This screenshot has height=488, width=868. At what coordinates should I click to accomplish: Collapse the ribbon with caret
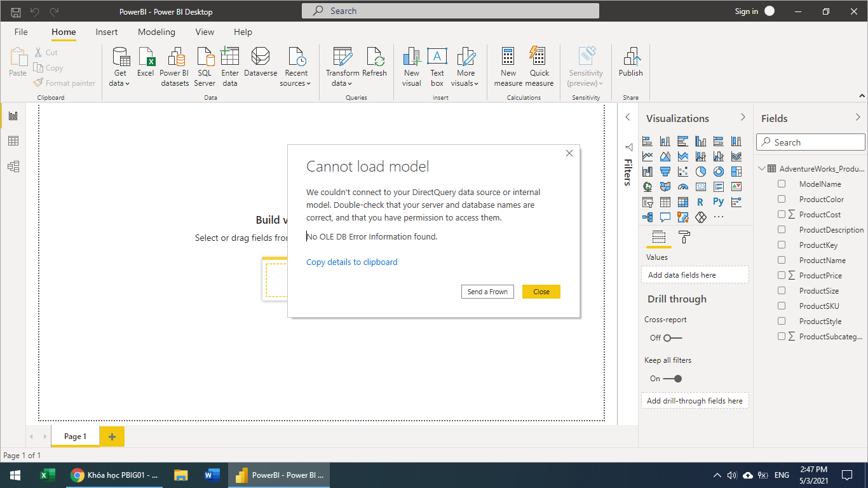(862, 97)
